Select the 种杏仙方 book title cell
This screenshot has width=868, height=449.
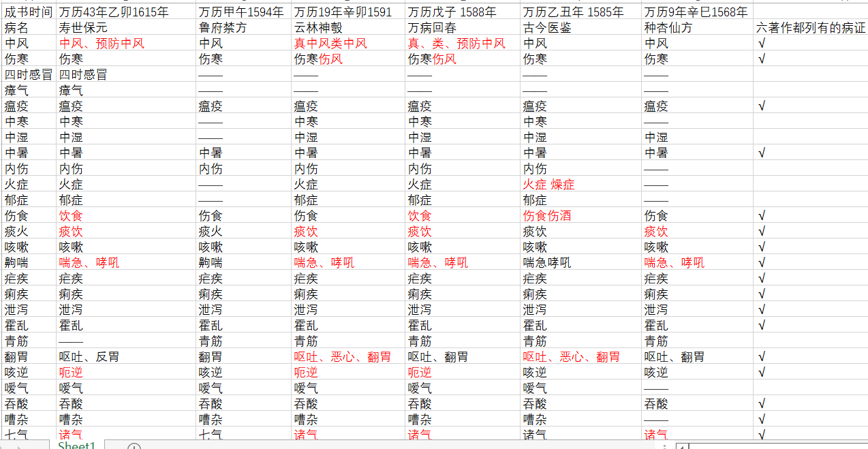click(698, 27)
